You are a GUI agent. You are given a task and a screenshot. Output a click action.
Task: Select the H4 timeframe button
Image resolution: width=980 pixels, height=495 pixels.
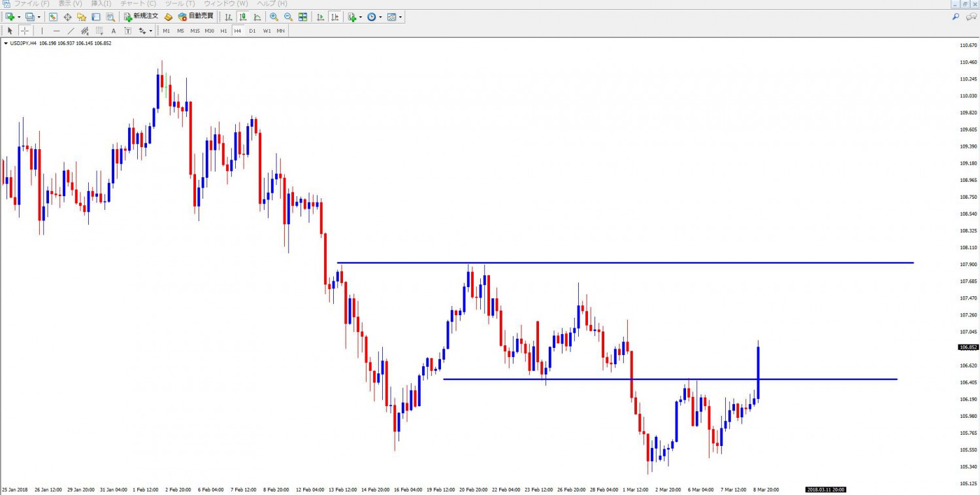point(238,31)
